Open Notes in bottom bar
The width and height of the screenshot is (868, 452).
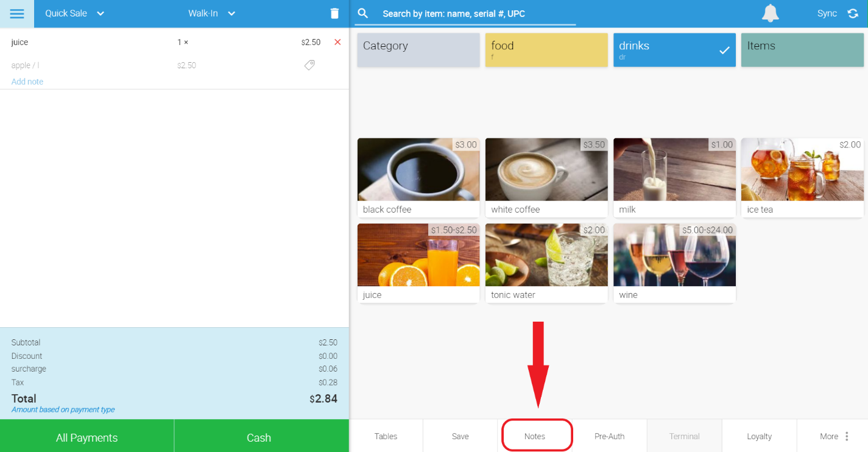(x=535, y=436)
